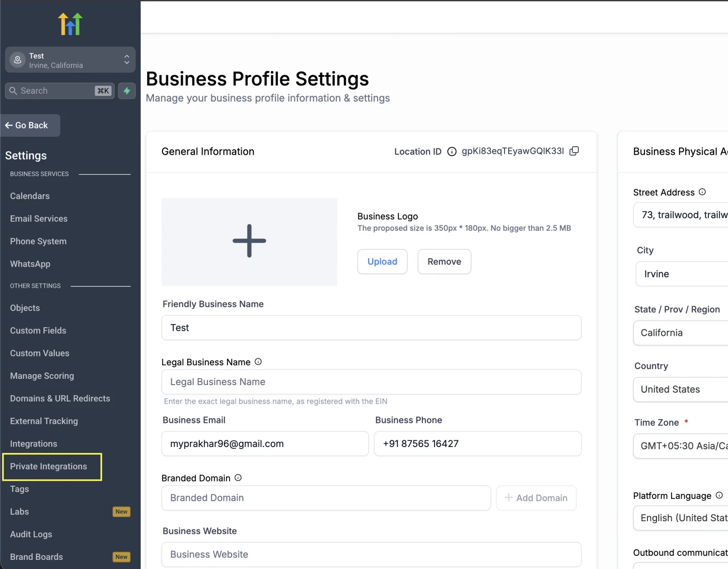Open the Platform Language dropdown
The width and height of the screenshot is (728, 569).
point(681,518)
